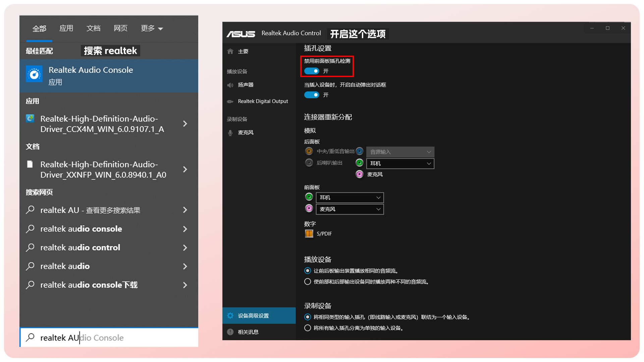This screenshot has width=644, height=362.
Task: Click the microphone icon next to 麦克风
Action: [x=230, y=133]
